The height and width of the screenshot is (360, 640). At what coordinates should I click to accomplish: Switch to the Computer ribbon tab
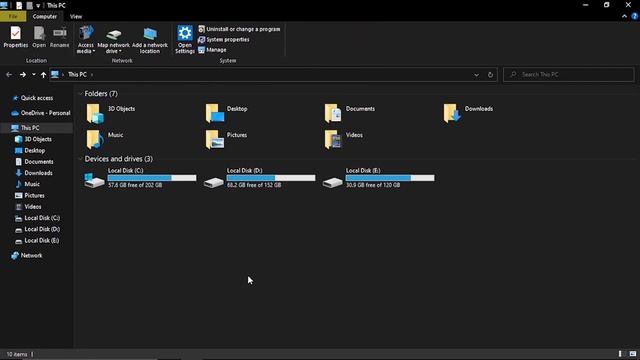click(x=44, y=17)
